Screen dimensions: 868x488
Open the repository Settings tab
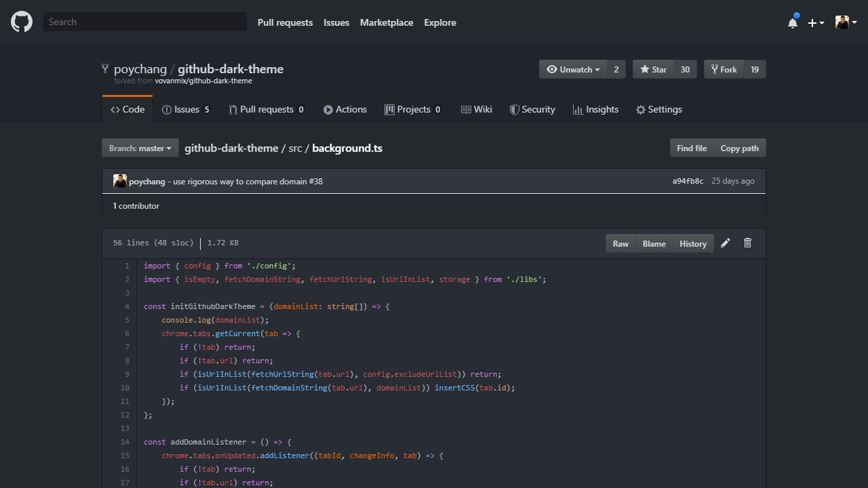[659, 110]
